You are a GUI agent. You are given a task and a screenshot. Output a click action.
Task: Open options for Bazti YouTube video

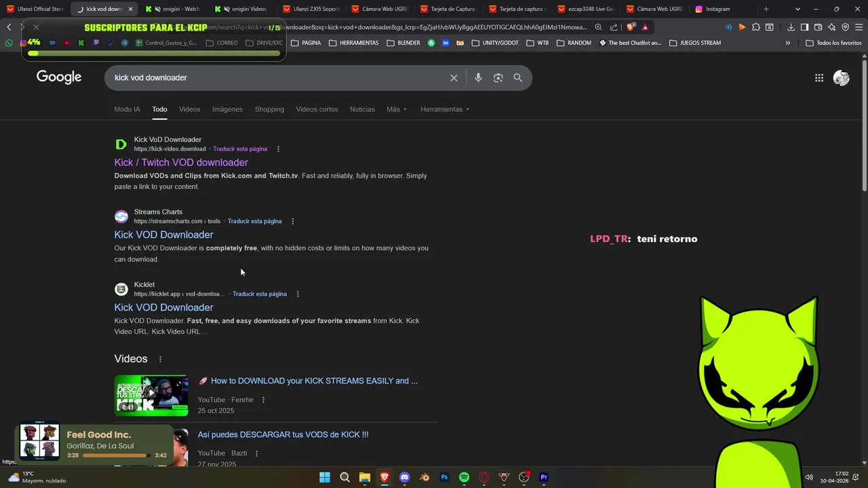[256, 453]
